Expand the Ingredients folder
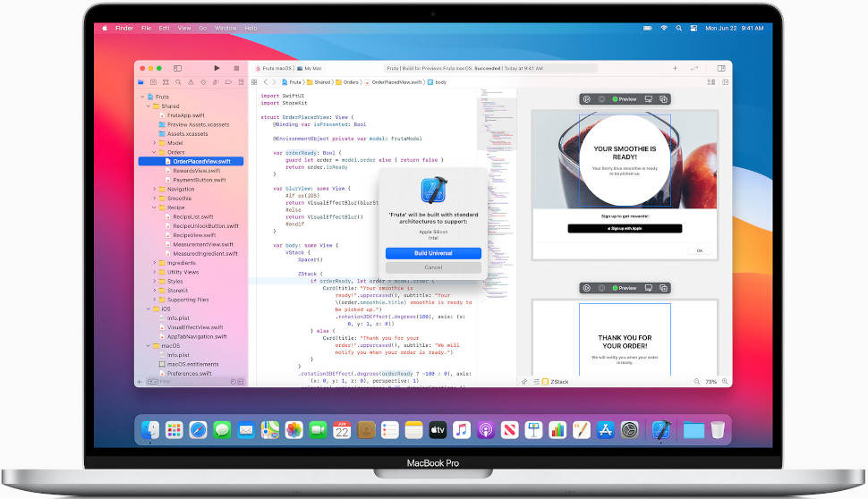Screen dimensions: 868x499 pyautogui.click(x=155, y=263)
